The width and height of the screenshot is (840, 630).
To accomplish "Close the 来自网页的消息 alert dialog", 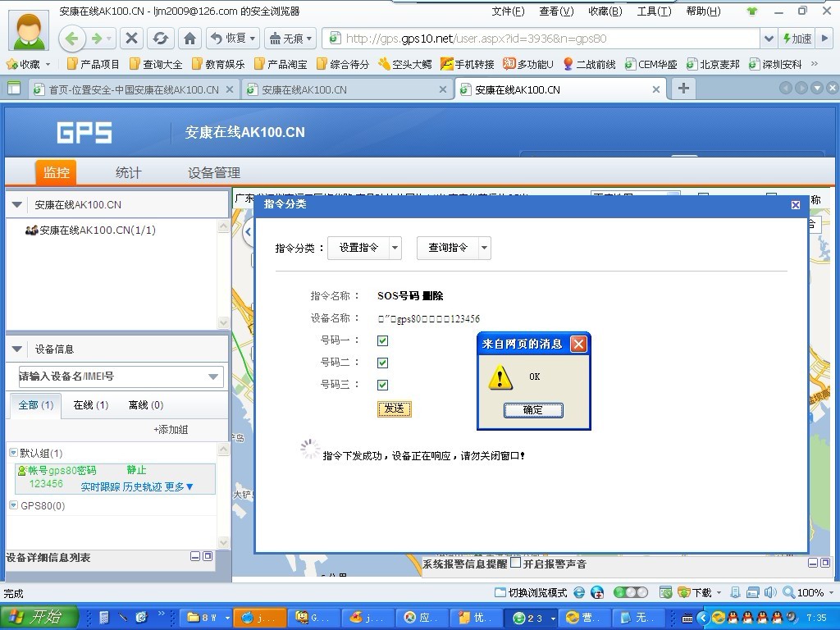I will pos(578,344).
